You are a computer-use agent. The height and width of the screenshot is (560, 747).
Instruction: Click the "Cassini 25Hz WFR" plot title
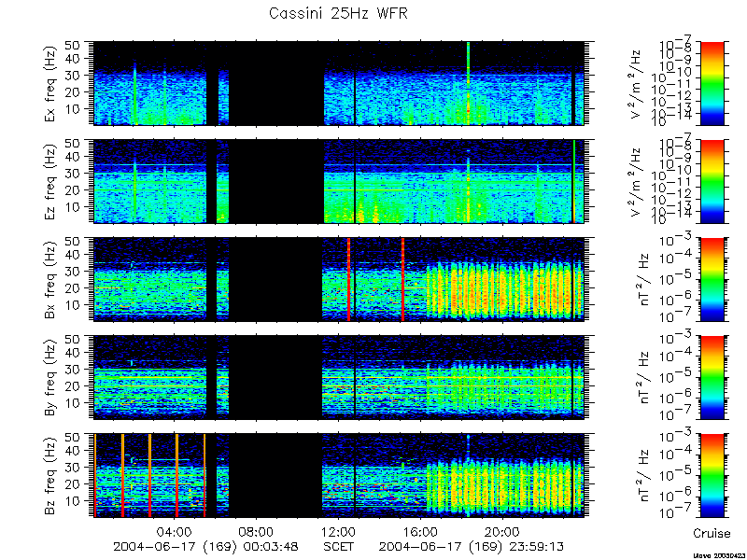coord(338,13)
